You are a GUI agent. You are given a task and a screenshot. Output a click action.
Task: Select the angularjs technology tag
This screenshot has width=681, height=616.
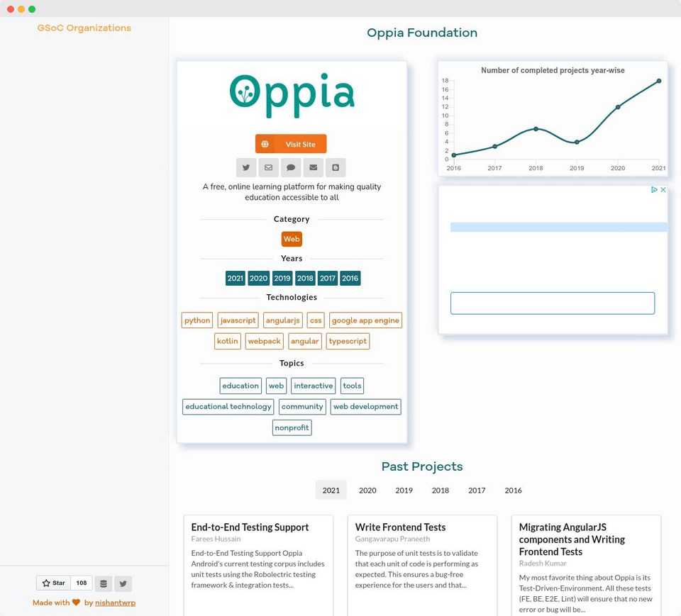pos(283,320)
